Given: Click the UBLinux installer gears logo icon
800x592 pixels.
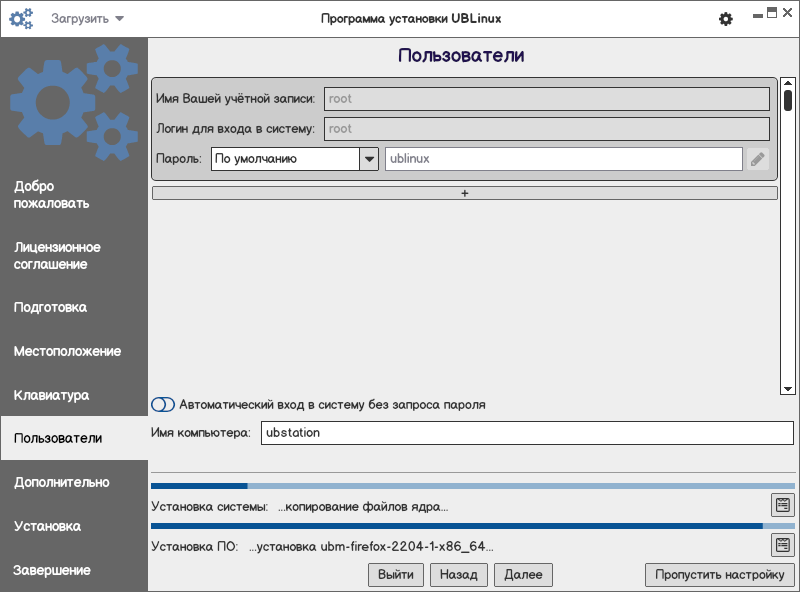Looking at the screenshot, I should [21, 19].
